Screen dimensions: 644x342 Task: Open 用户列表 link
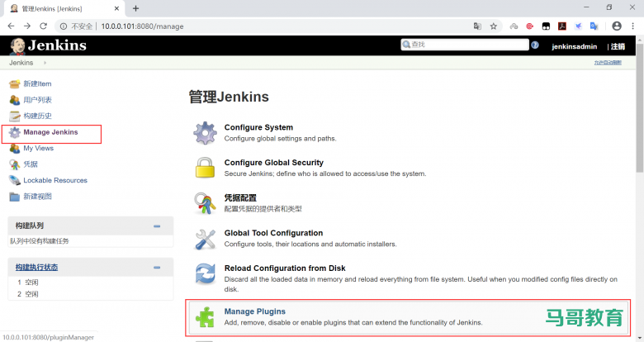click(x=37, y=100)
